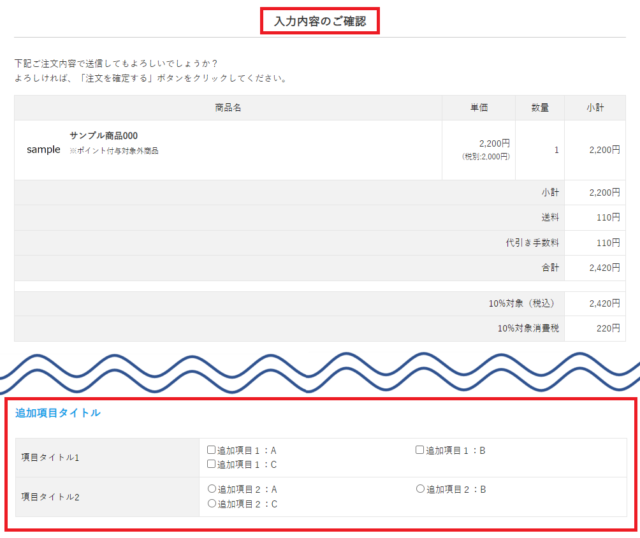Click the 入力内容のご確認 page heading

(x=320, y=21)
